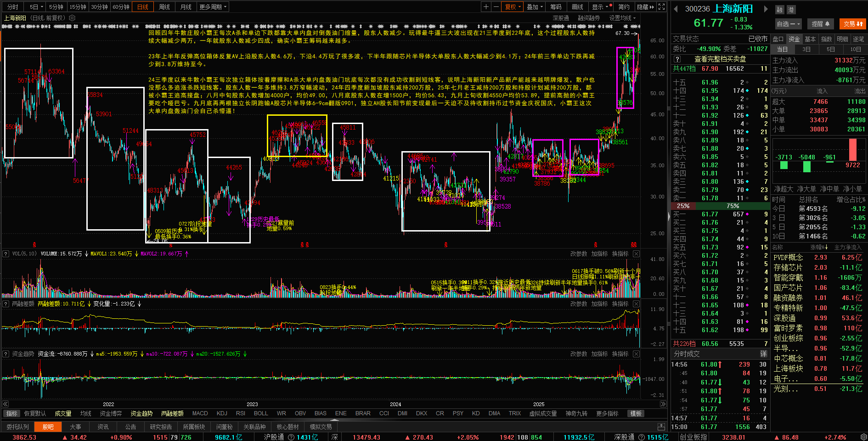Toggle MACD indicator
The height and width of the screenshot is (441, 868).
point(200,413)
